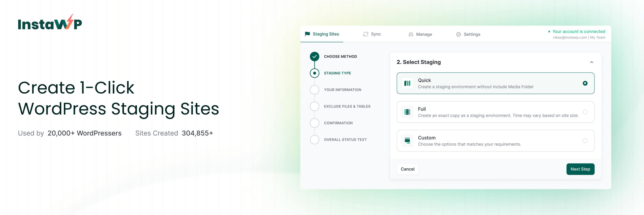The image size is (644, 215).
Task: Click the Settings gear icon
Action: pos(458,34)
